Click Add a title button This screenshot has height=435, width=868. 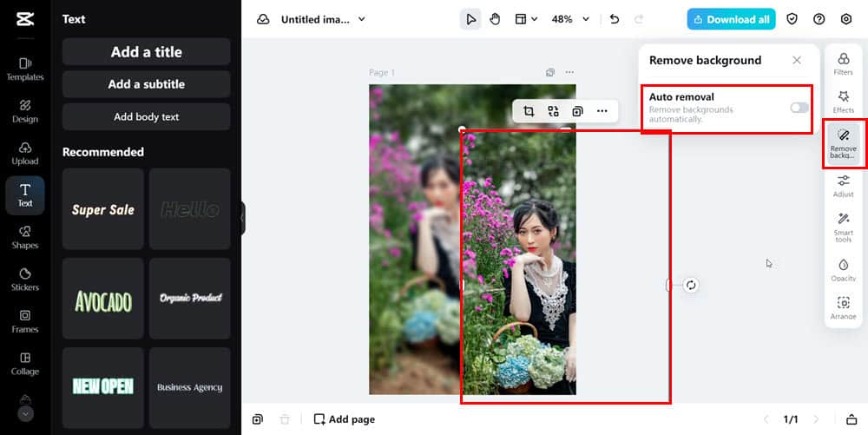coord(146,51)
